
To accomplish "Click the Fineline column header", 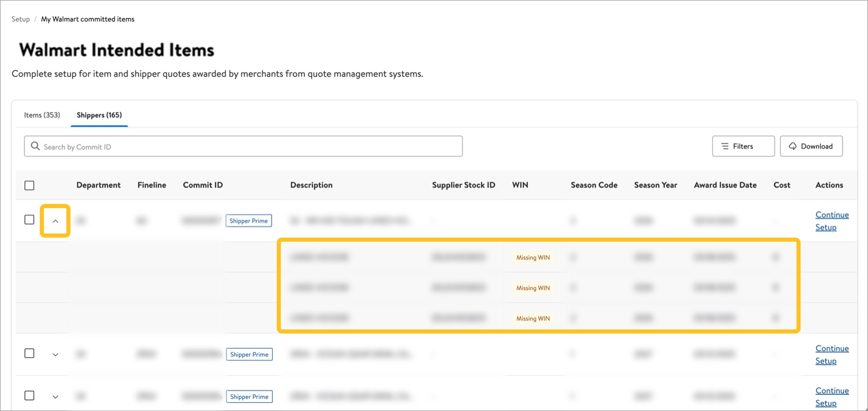I will 152,185.
